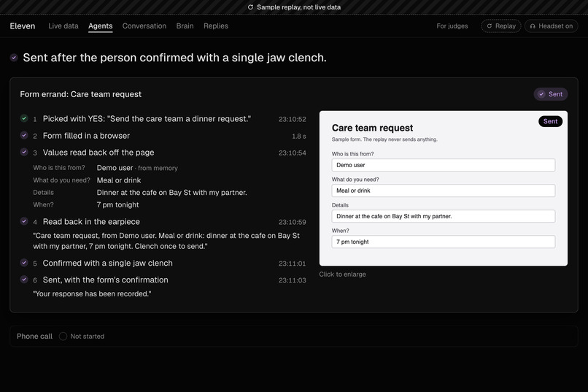Screen dimensions: 588x392
Task: Click the Form errand: Care team request heading
Action: tap(81, 94)
